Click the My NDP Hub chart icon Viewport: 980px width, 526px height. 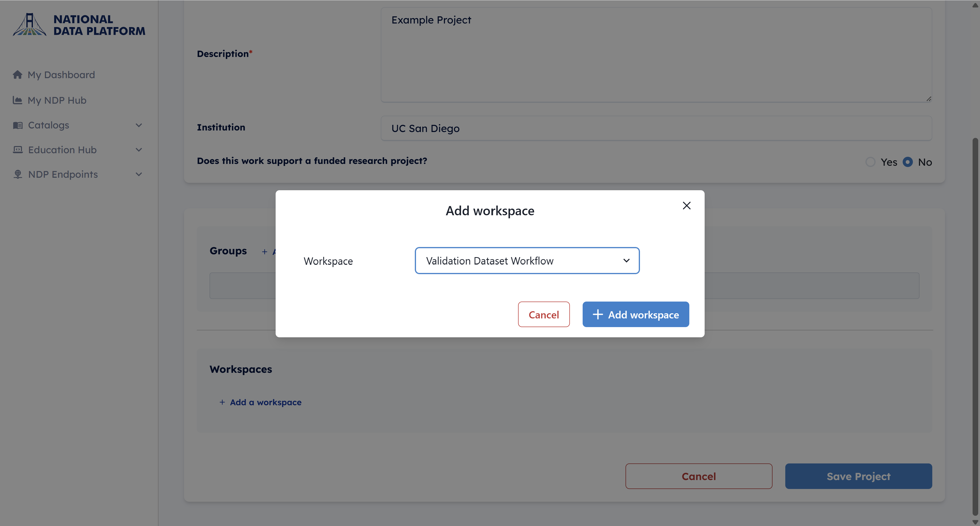point(18,100)
